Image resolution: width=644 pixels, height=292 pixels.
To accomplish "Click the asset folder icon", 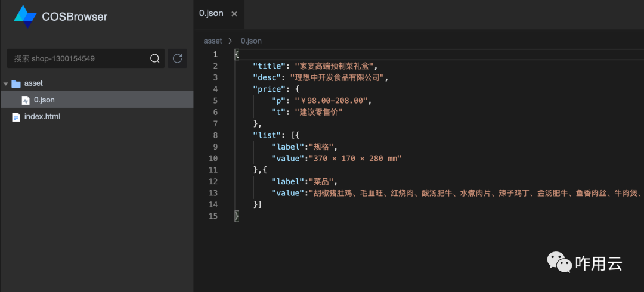I will pos(16,83).
